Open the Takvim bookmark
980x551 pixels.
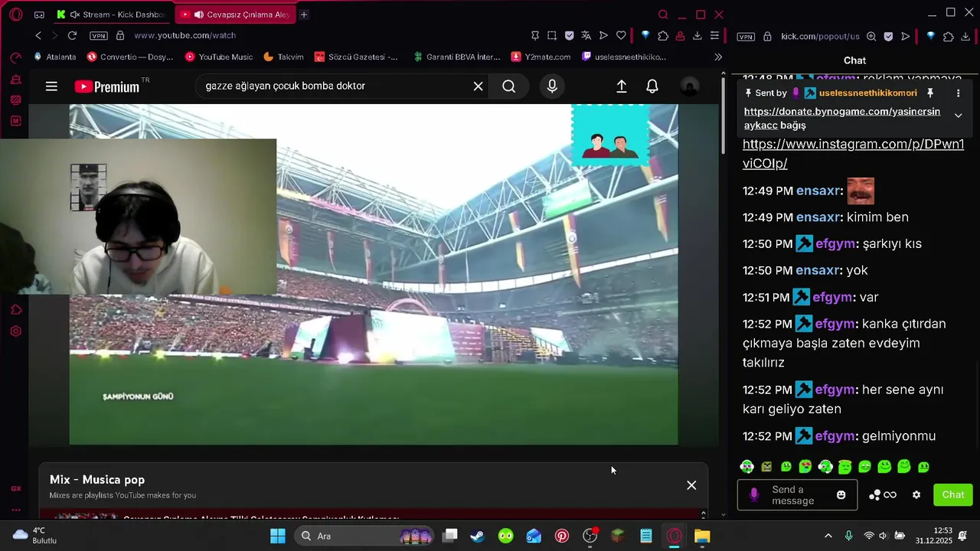(283, 57)
